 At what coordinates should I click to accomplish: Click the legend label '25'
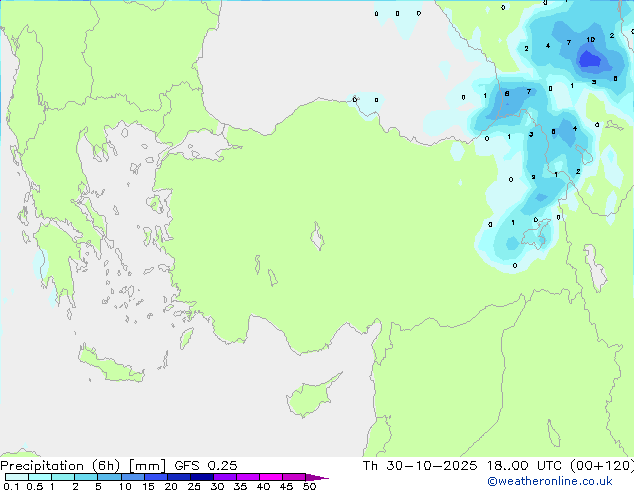(194, 486)
